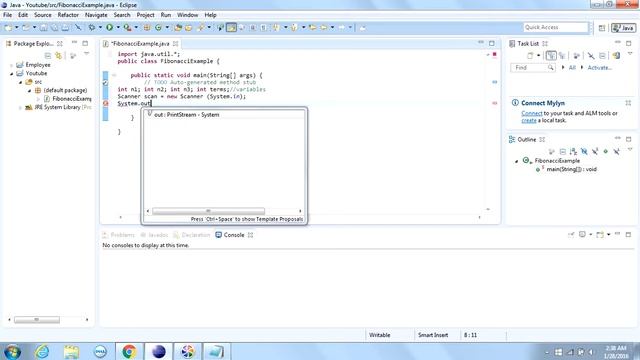Click the autocomplete popup horizontal scrollbar

click(208, 211)
